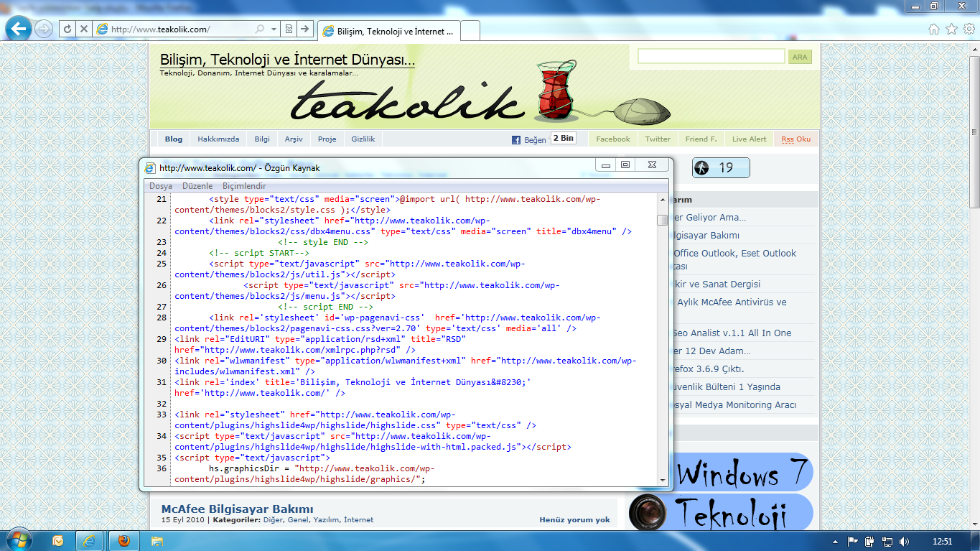Refresh the page with the reload icon
Viewport: 980px width, 551px height.
coord(67,29)
